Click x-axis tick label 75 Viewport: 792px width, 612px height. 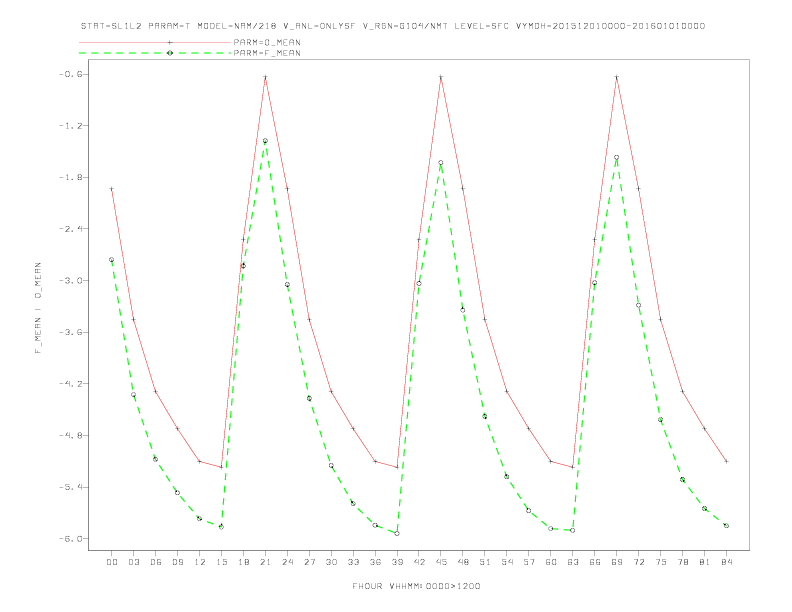tap(661, 562)
